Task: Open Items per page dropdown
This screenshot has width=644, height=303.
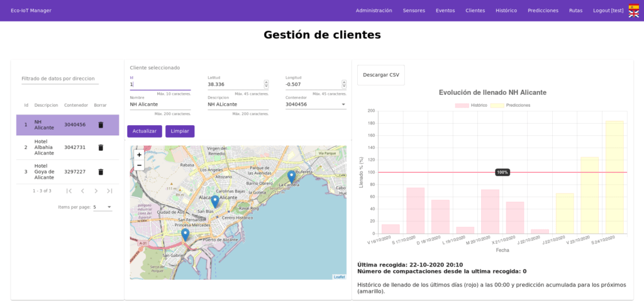Action: click(103, 207)
